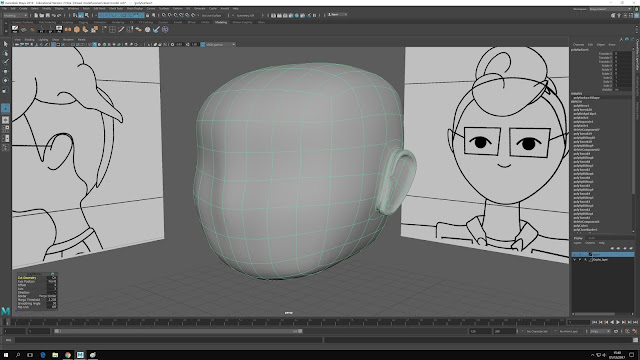This screenshot has height=360, width=640.
Task: Click the blue paintbrush shelf icon
Action: [156, 29]
